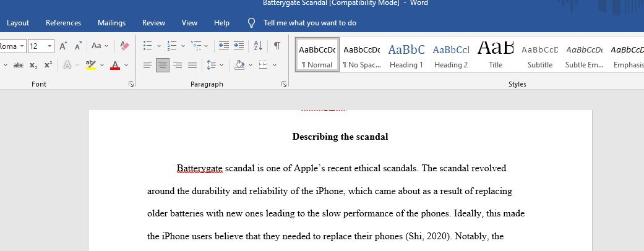
Task: Switch to the Review tab
Action: [x=153, y=23]
